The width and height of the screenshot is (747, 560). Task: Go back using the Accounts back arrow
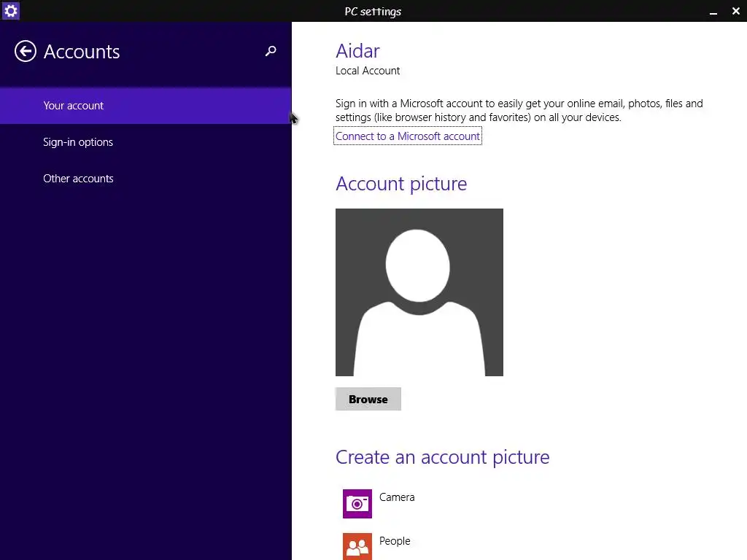click(x=26, y=51)
